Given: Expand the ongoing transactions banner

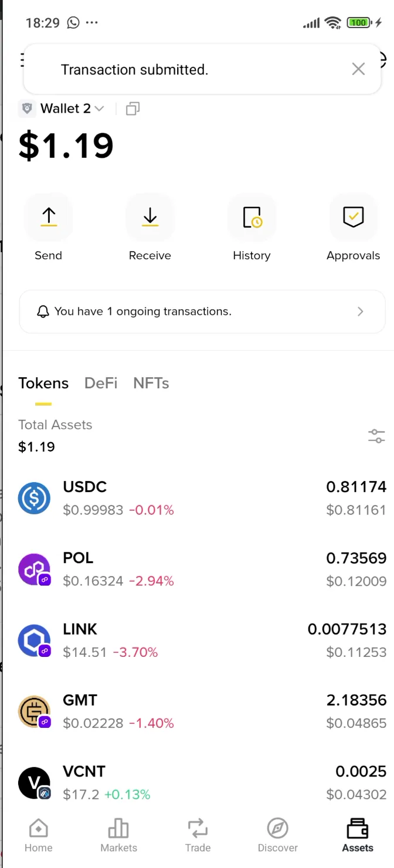Looking at the screenshot, I should (x=202, y=311).
